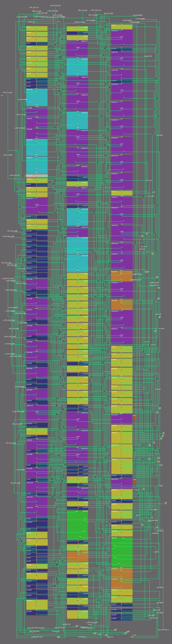Click the n_tm_bp_cys label
Screen dimensions: 172x644
[x=56, y=631]
